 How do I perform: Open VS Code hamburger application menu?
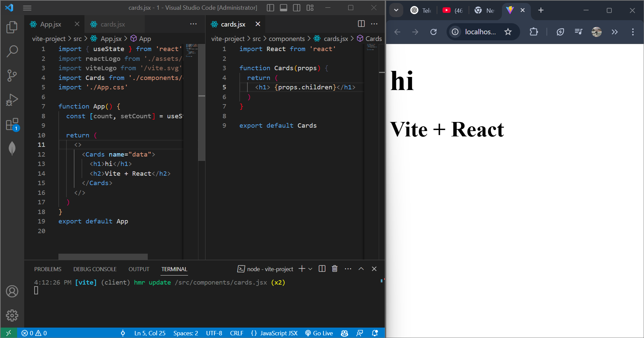[x=27, y=8]
